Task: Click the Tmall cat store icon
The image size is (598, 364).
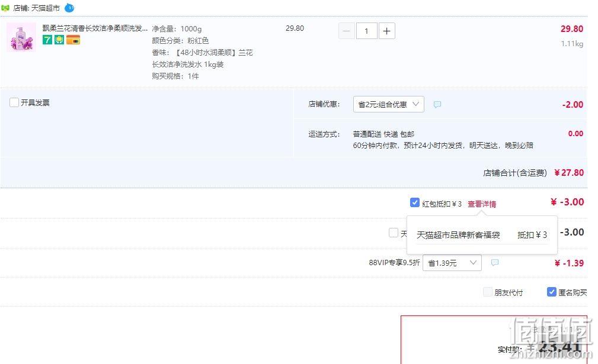Action: pyautogui.click(x=5, y=8)
